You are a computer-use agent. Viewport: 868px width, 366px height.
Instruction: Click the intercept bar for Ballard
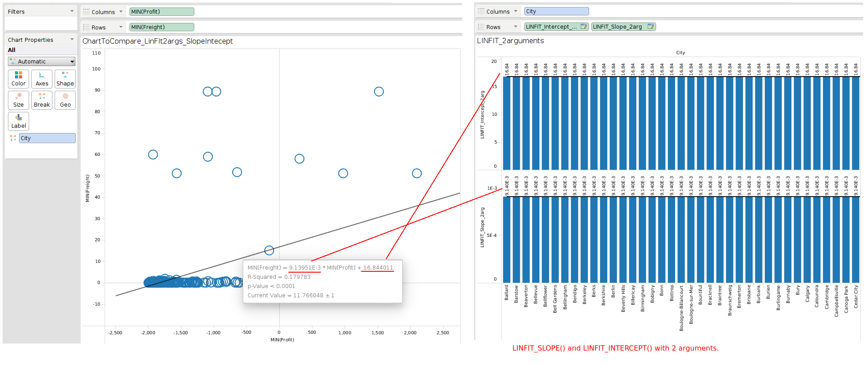(x=507, y=123)
